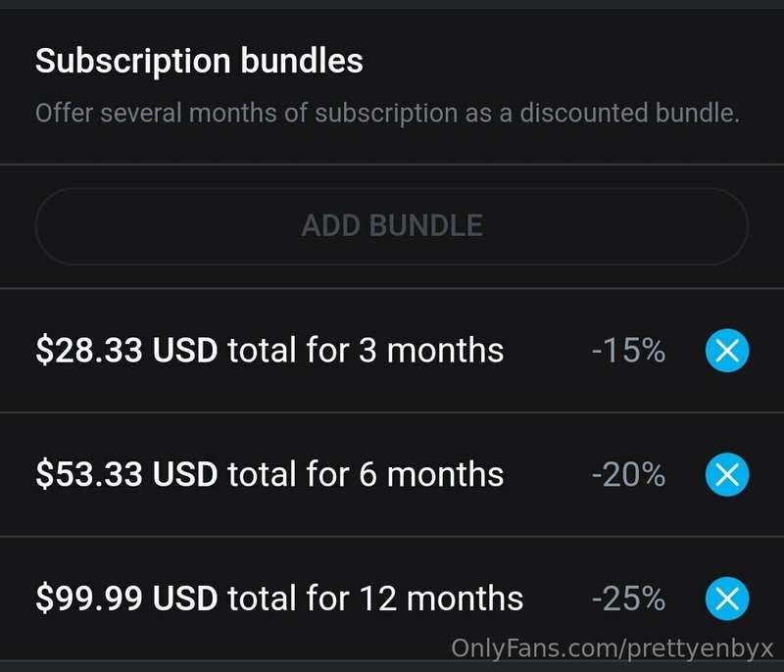Click the "total for 12 months" text
Image resolution: width=784 pixels, height=672 pixels.
tap(375, 598)
